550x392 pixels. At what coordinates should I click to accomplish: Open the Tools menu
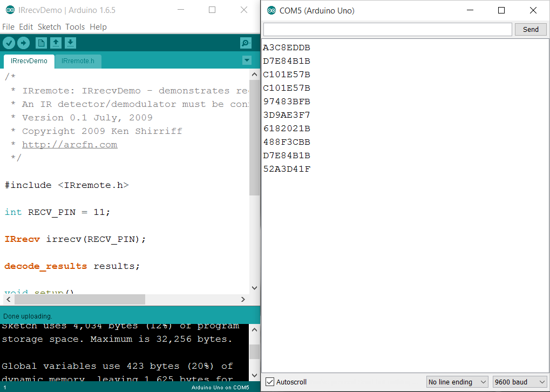(x=75, y=27)
